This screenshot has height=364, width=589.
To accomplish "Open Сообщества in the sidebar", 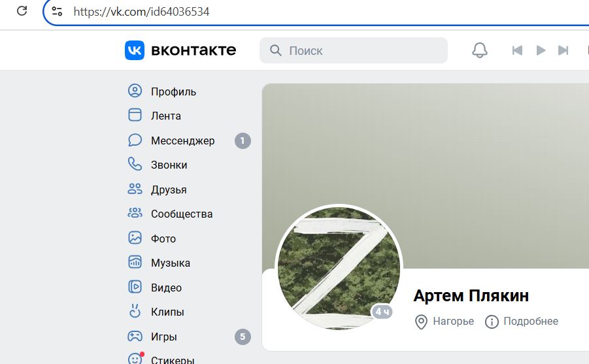I will tap(182, 214).
